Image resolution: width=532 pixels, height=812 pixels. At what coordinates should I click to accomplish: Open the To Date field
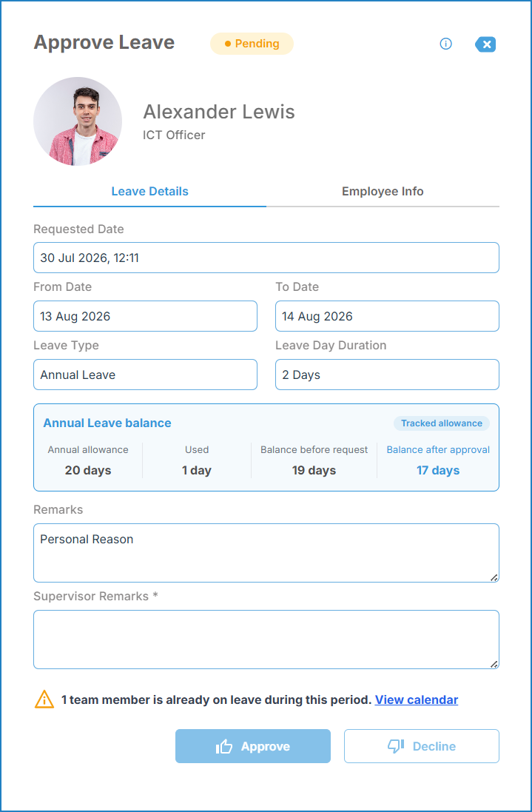click(x=387, y=316)
